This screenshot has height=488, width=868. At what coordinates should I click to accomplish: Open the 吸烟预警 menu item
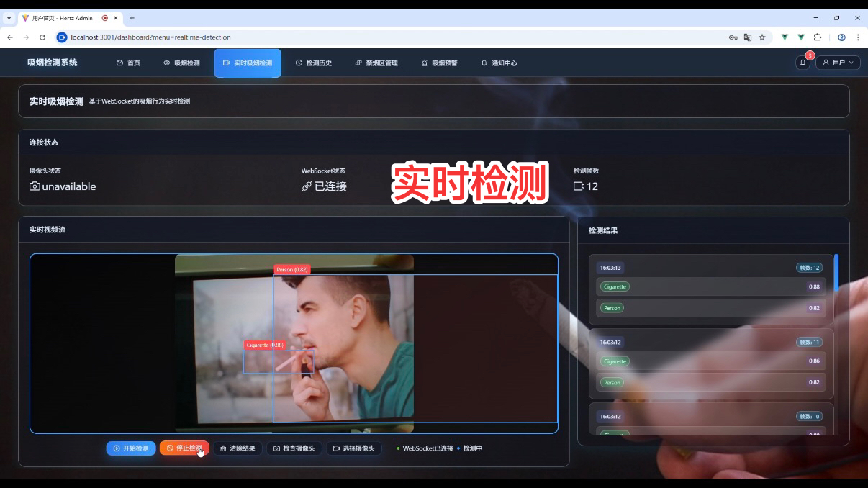click(439, 63)
